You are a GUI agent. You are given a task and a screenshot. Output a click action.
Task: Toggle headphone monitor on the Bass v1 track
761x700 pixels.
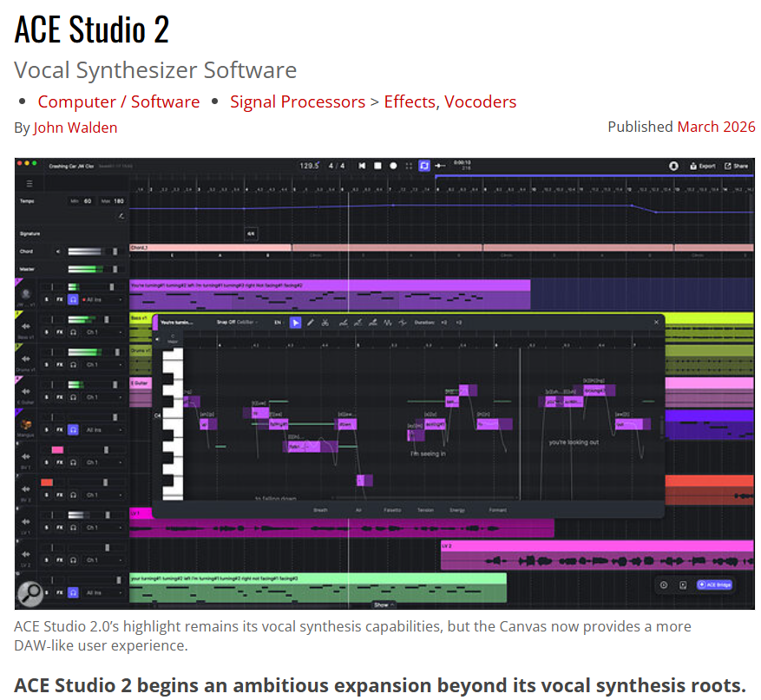[x=73, y=332]
